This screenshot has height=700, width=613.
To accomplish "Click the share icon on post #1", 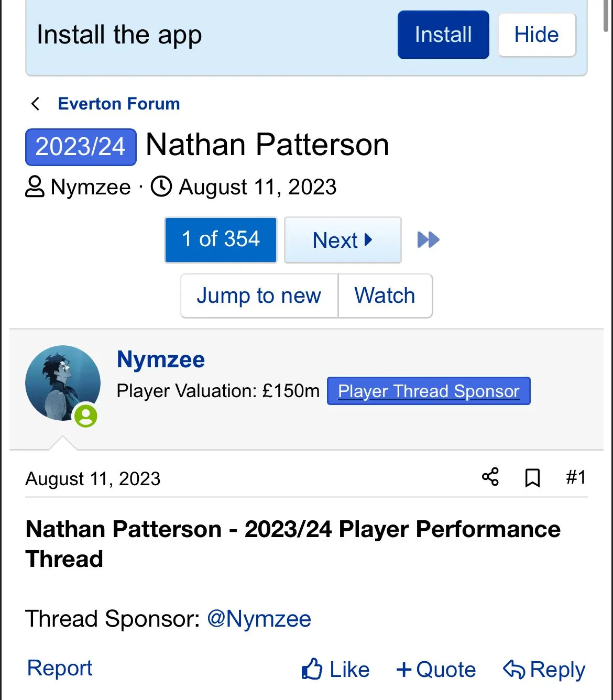I will [x=490, y=477].
